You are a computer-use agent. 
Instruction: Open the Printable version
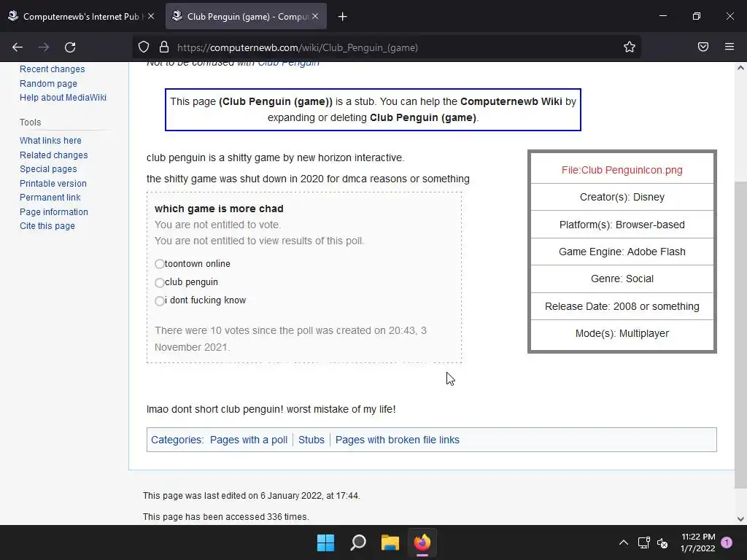tap(53, 183)
